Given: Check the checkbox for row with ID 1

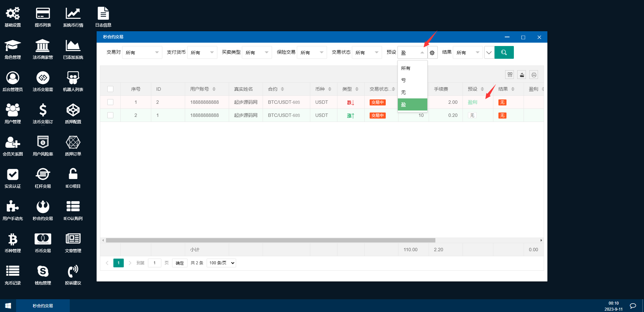Looking at the screenshot, I should (x=110, y=115).
